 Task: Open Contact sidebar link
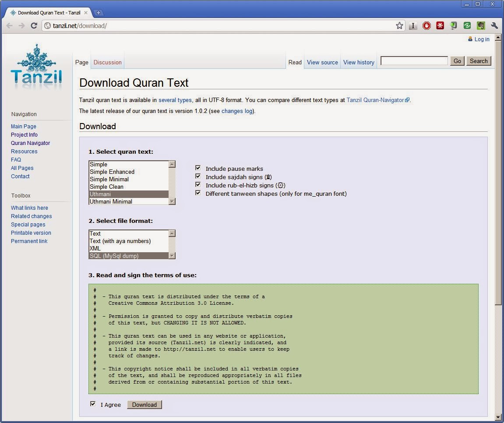tap(20, 176)
